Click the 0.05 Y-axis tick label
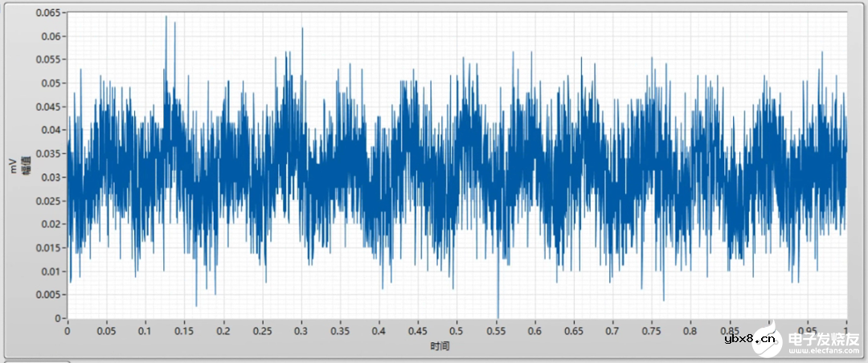 click(x=52, y=83)
